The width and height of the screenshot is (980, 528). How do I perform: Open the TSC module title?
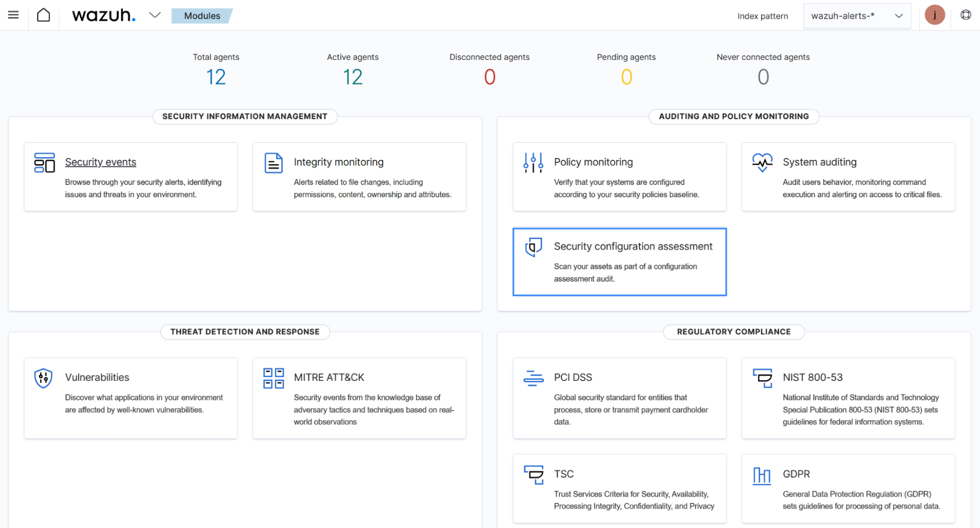coord(564,474)
